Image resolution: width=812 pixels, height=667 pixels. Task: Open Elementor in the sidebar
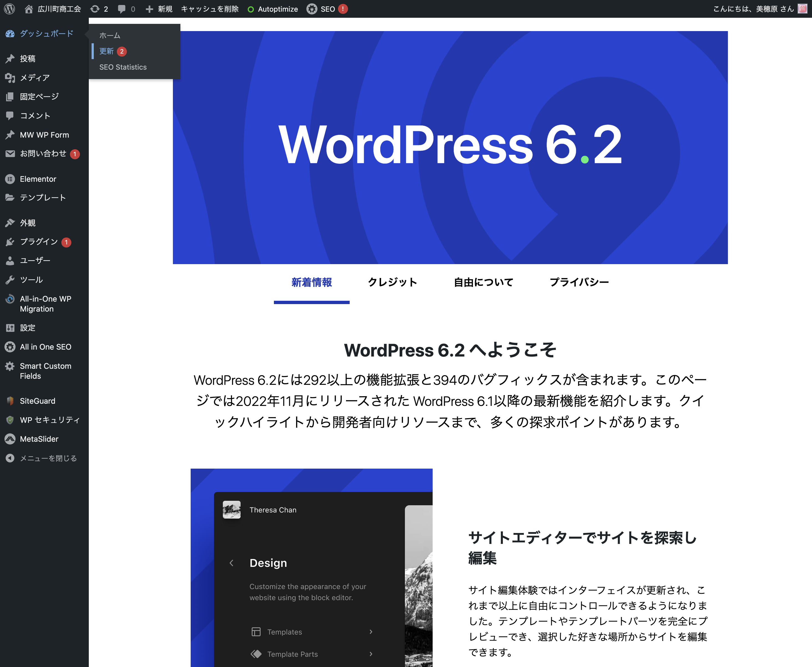click(44, 179)
